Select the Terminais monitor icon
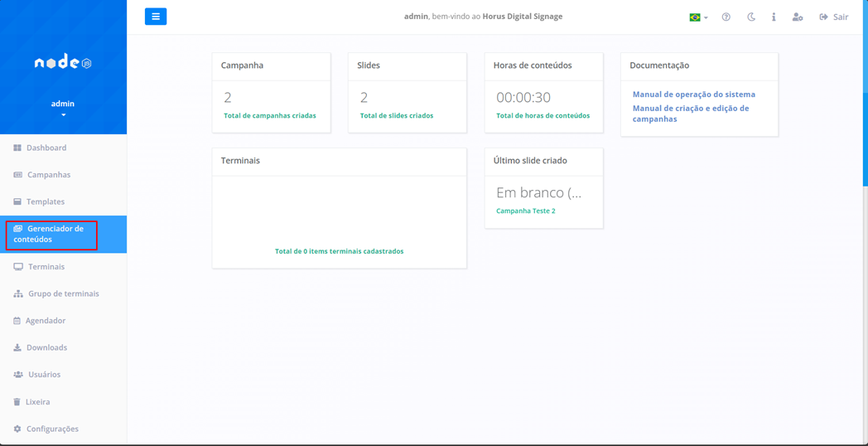Image resolution: width=868 pixels, height=446 pixels. (18, 267)
